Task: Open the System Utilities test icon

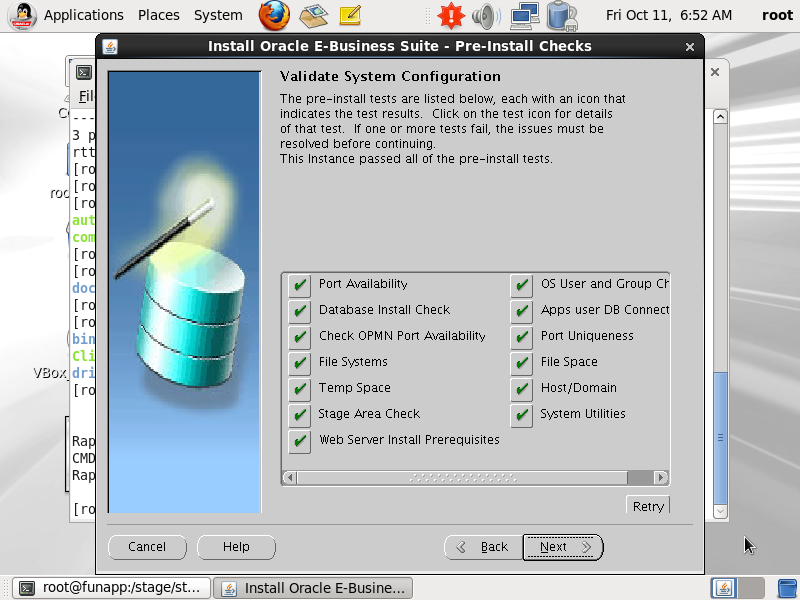Action: 521,415
